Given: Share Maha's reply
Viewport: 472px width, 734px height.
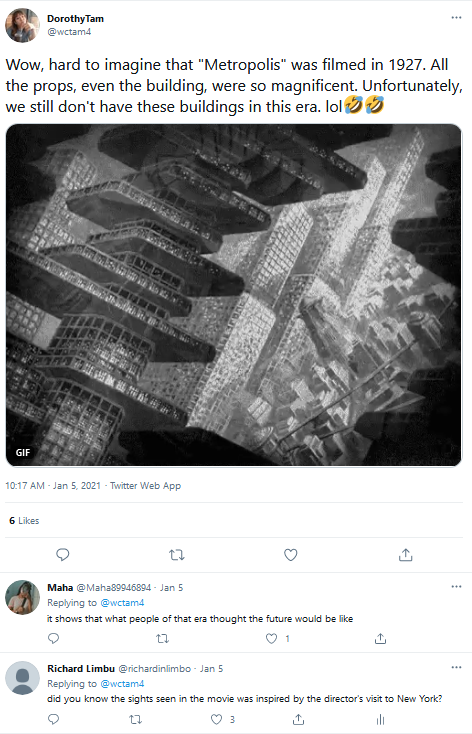Looking at the screenshot, I should pyautogui.click(x=380, y=638).
